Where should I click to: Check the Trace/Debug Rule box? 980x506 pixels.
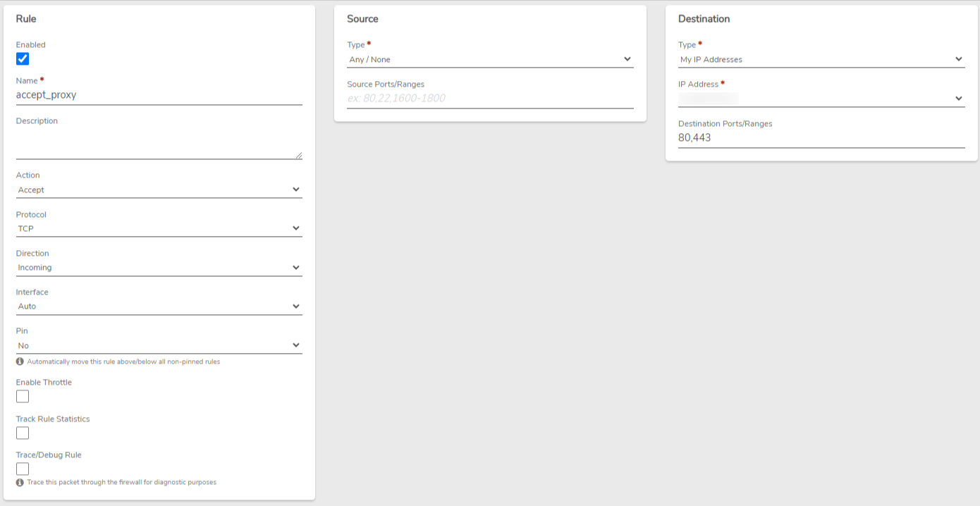coord(23,469)
